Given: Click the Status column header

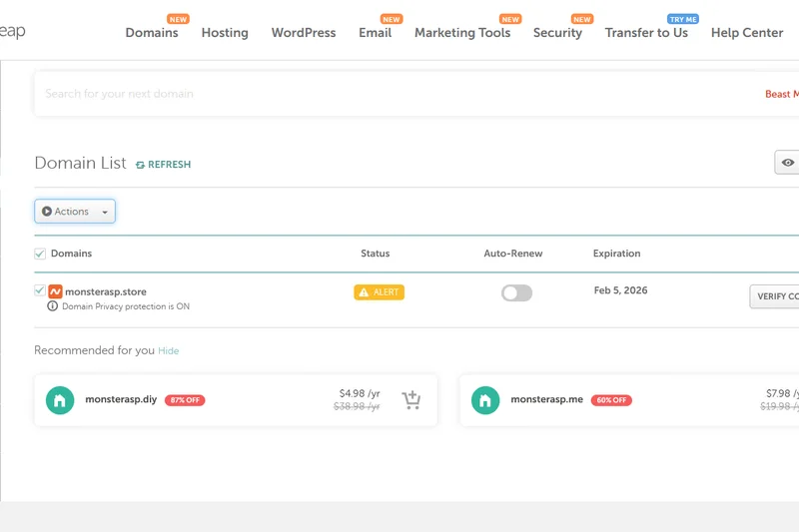Looking at the screenshot, I should click(376, 254).
